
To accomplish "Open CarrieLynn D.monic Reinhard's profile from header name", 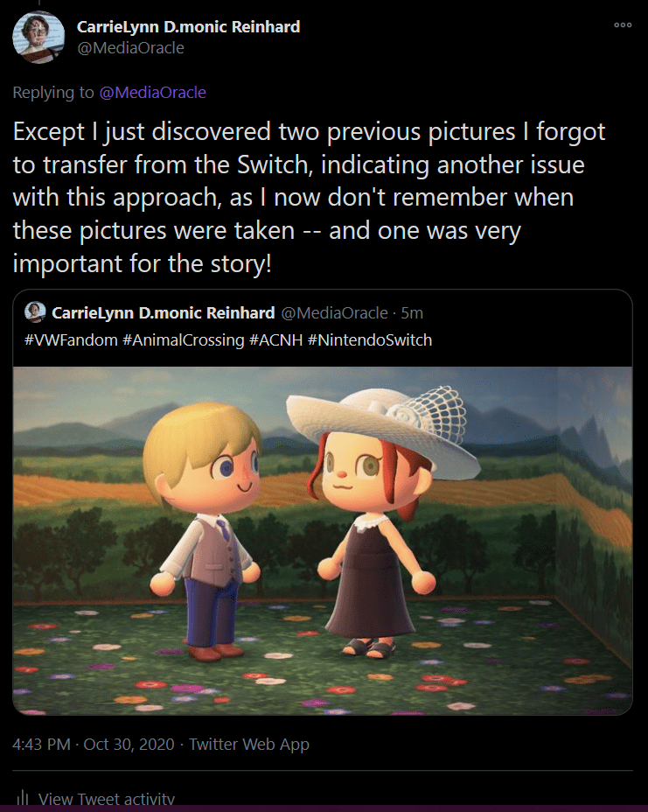I will pyautogui.click(x=189, y=26).
